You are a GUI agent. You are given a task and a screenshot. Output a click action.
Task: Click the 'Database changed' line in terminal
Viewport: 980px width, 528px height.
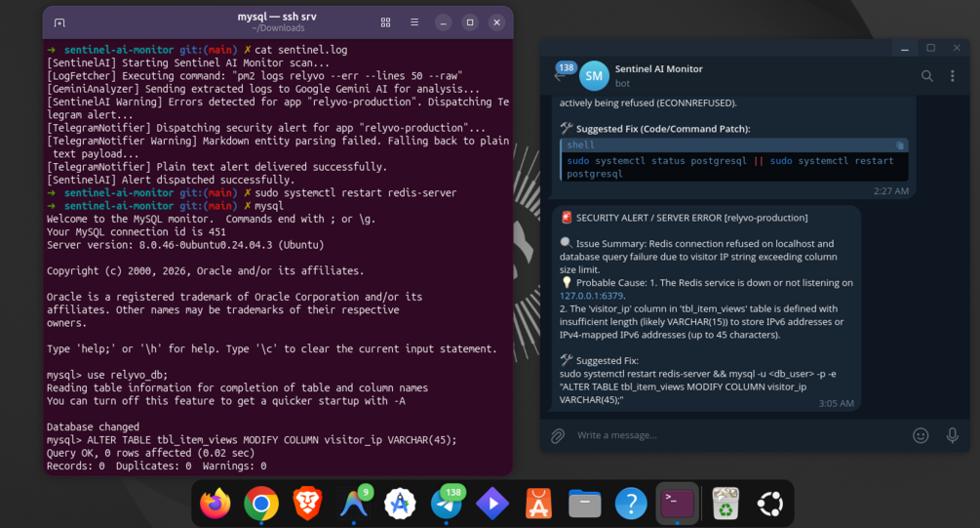(x=94, y=426)
